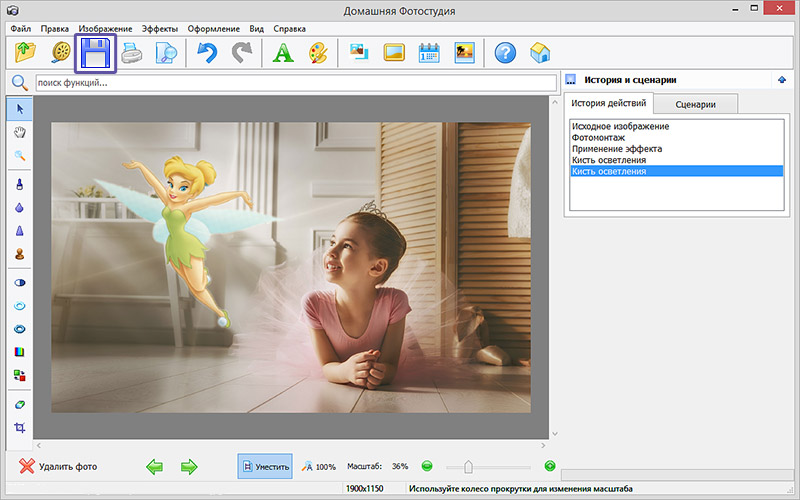This screenshot has width=800, height=500.
Task: Click Удалить фото button
Action: coord(58,466)
